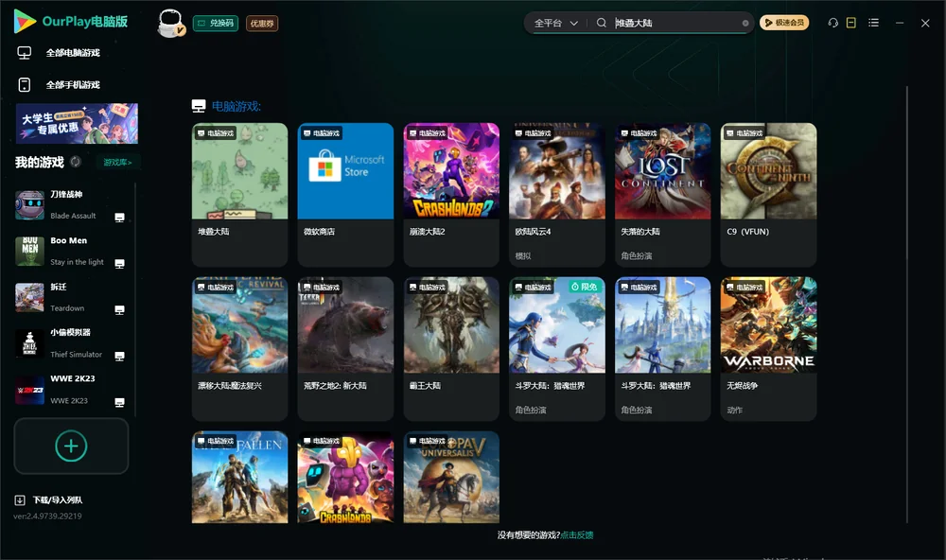Click the monitor icon beside Thief Simulator
This screenshot has width=946, height=560.
click(119, 356)
